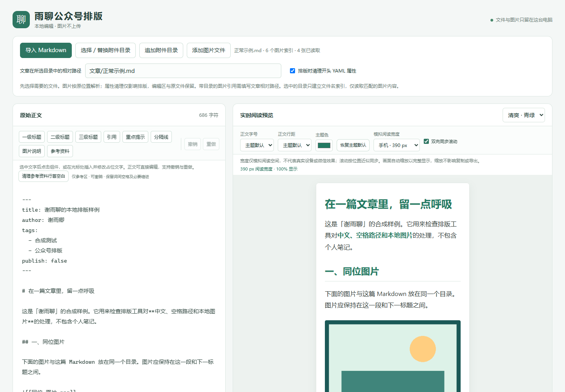
Task: Toggle 双向同步滚动 checkbox
Action: tap(426, 142)
